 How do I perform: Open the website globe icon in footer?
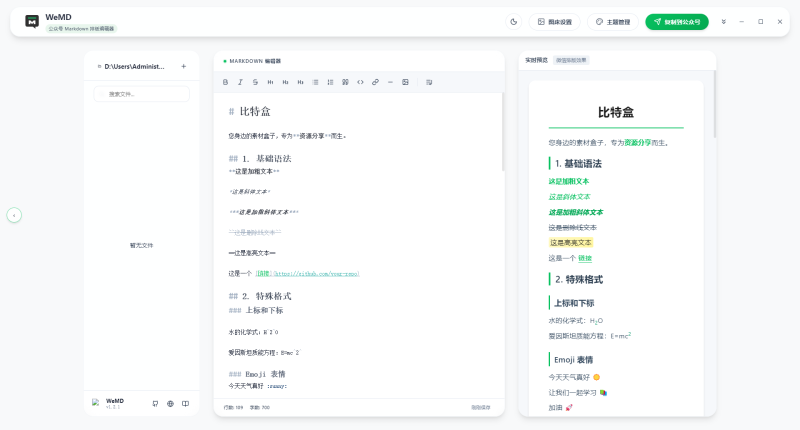coord(170,403)
